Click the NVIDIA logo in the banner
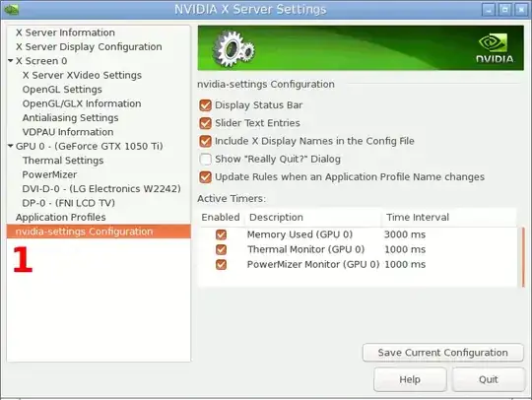The image size is (532, 400). (x=495, y=48)
